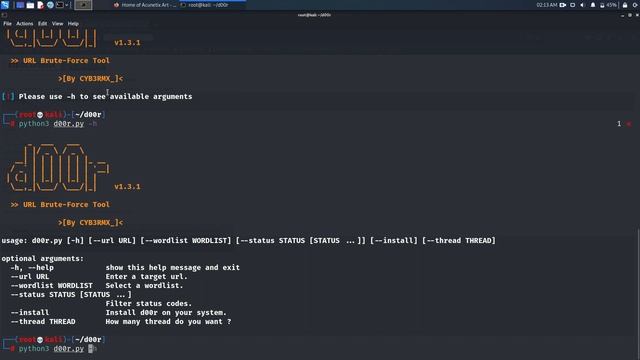Open the web browser globe icon
640x360 pixels.
pyautogui.click(x=50, y=5)
